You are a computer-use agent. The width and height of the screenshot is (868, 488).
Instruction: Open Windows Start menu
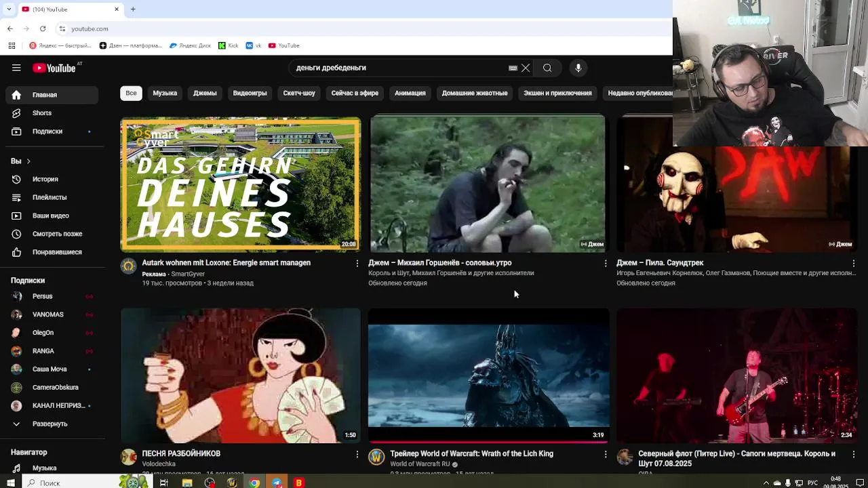point(9,483)
